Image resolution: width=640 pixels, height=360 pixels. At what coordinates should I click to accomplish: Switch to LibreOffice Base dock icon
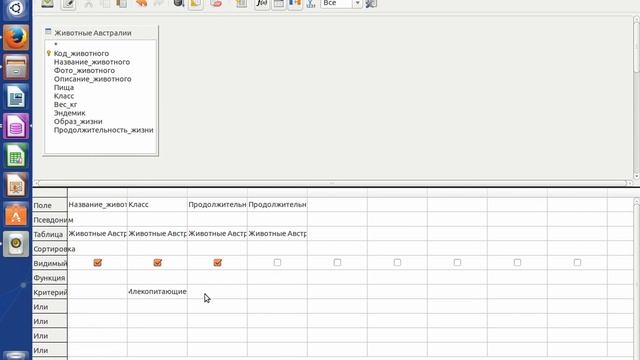pos(16,126)
